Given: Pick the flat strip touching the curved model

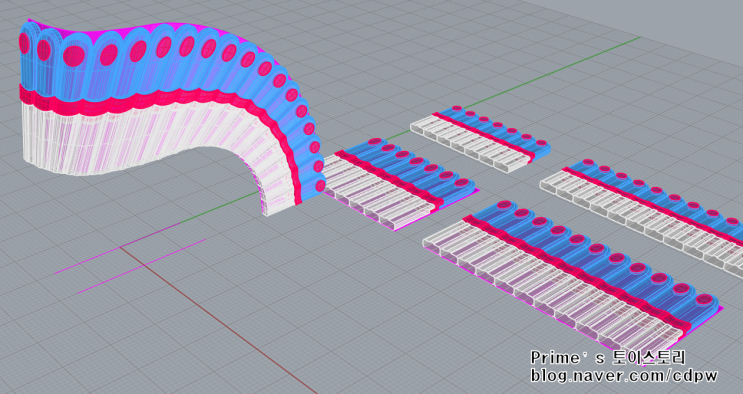Looking at the screenshot, I should pyautogui.click(x=400, y=183).
